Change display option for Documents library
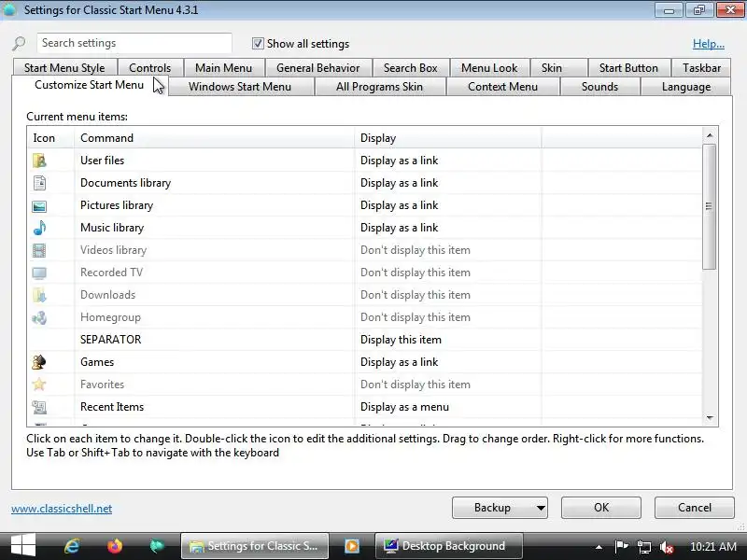747x560 pixels. pyautogui.click(x=399, y=183)
